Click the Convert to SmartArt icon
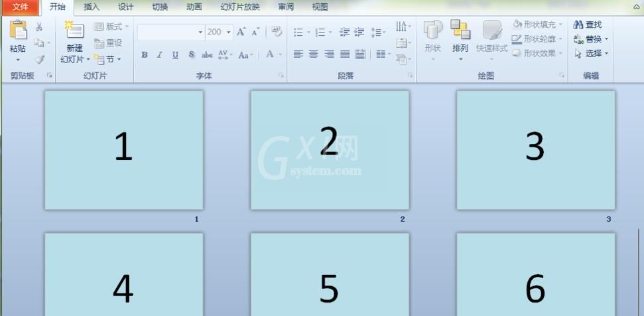The width and height of the screenshot is (644, 316). click(x=401, y=60)
